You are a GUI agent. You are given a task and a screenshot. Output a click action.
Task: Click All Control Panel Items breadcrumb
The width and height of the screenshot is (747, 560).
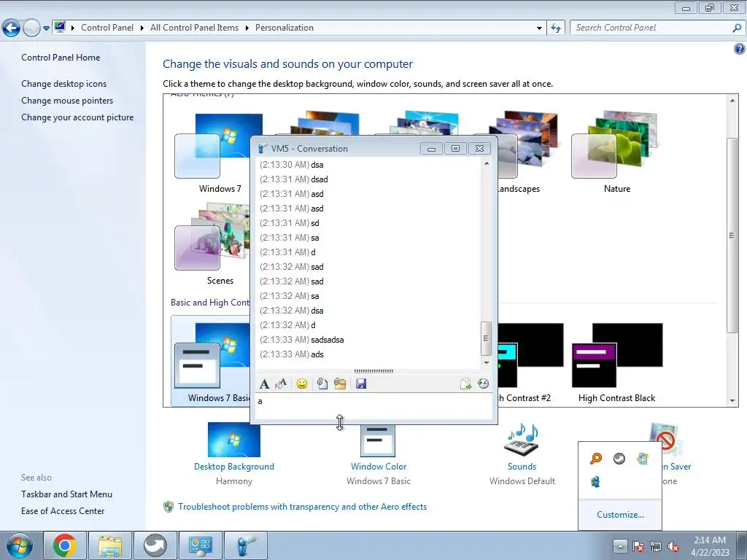[194, 28]
